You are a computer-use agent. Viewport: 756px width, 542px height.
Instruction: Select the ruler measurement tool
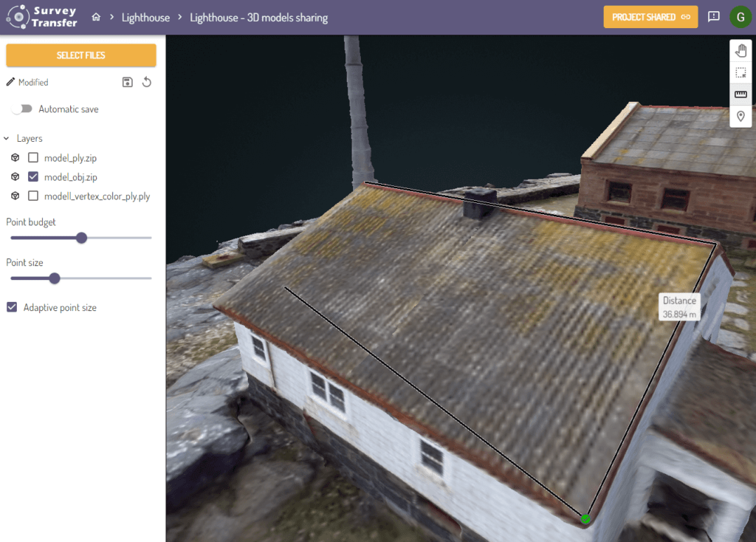pyautogui.click(x=740, y=94)
